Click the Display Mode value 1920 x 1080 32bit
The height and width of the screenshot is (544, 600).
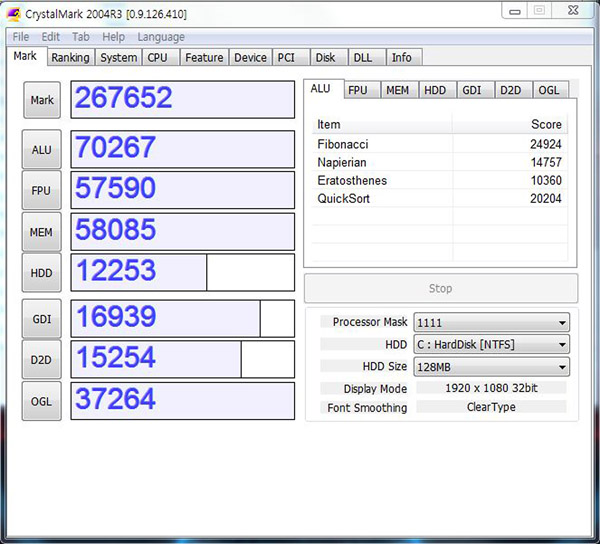click(x=491, y=388)
